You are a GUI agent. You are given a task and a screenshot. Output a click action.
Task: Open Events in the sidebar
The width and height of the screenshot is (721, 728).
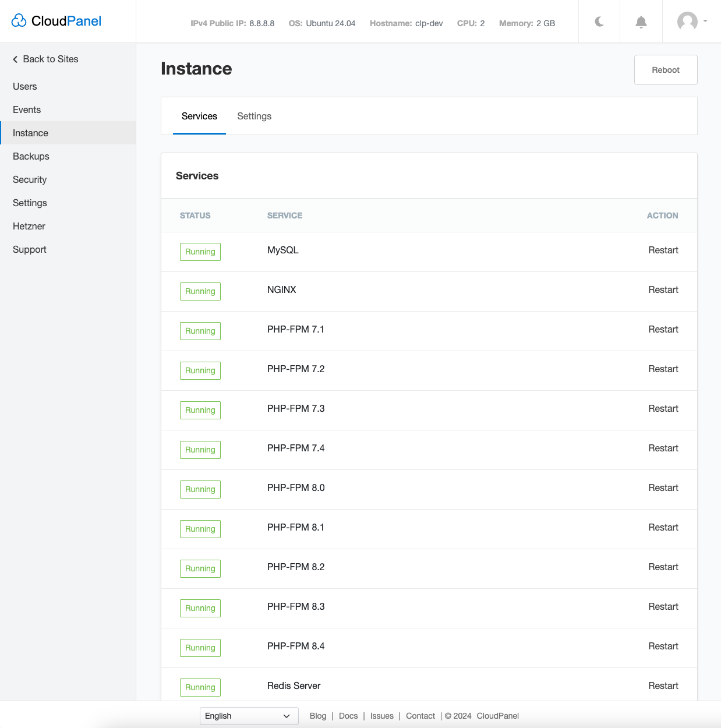point(27,109)
